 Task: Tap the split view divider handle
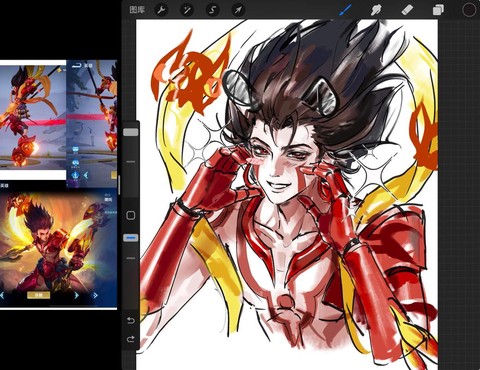coord(119,185)
